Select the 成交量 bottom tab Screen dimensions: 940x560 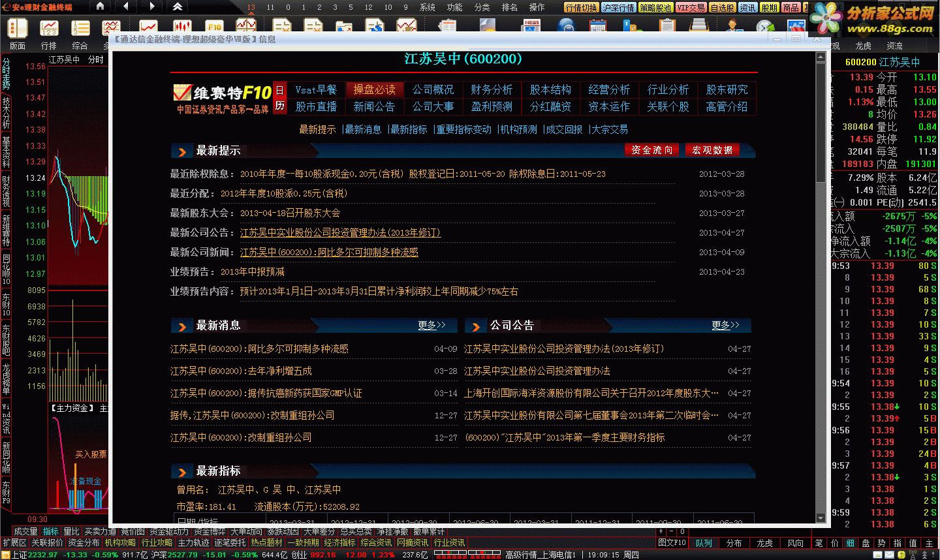click(x=26, y=532)
